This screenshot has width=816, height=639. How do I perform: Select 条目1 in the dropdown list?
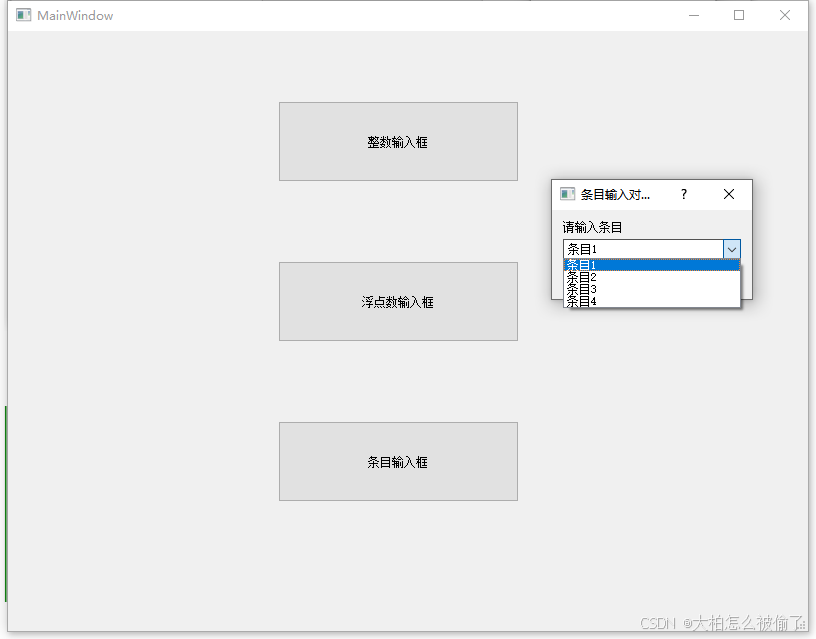tap(652, 265)
